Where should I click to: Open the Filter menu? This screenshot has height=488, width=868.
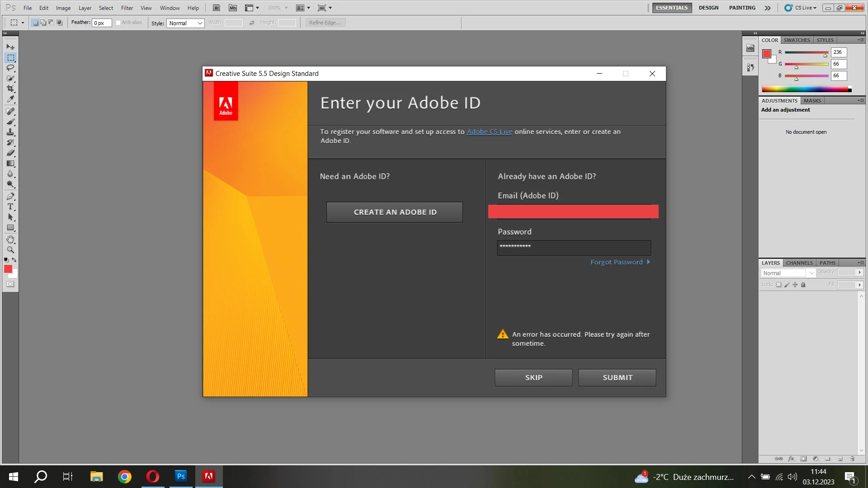point(127,8)
